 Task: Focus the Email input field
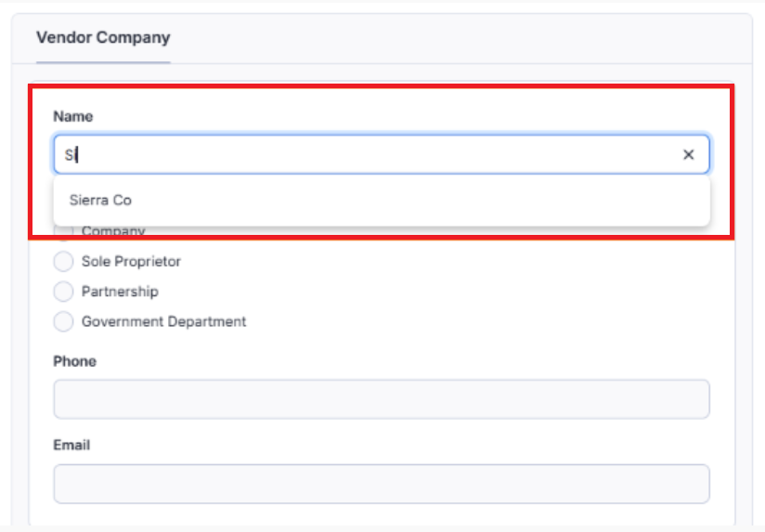click(x=381, y=484)
